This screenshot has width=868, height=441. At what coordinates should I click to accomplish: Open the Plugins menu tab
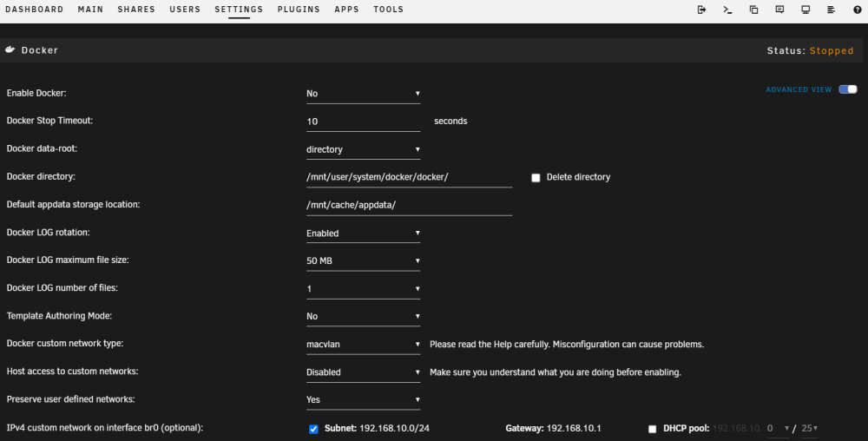point(299,10)
